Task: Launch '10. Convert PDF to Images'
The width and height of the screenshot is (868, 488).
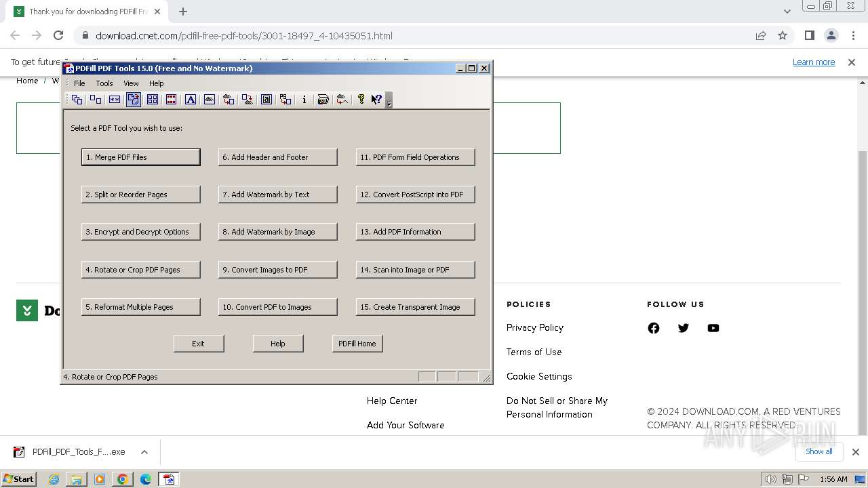Action: 278,307
